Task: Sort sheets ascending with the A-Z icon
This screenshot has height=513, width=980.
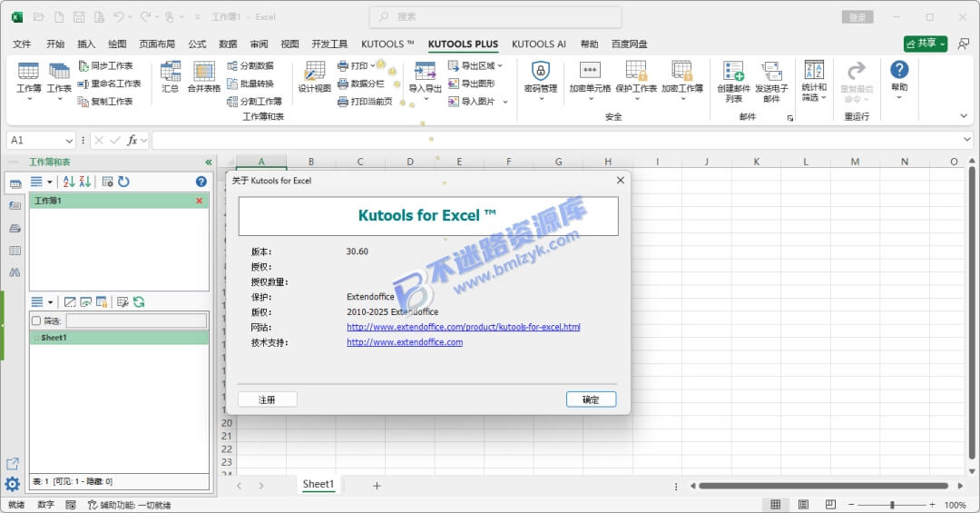Action: (x=69, y=182)
